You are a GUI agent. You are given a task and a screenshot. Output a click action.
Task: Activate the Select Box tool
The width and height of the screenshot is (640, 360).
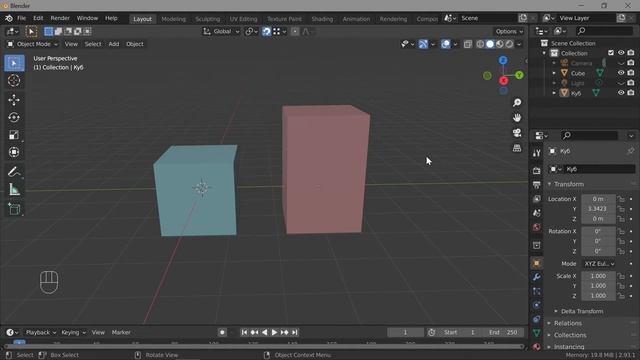14,63
